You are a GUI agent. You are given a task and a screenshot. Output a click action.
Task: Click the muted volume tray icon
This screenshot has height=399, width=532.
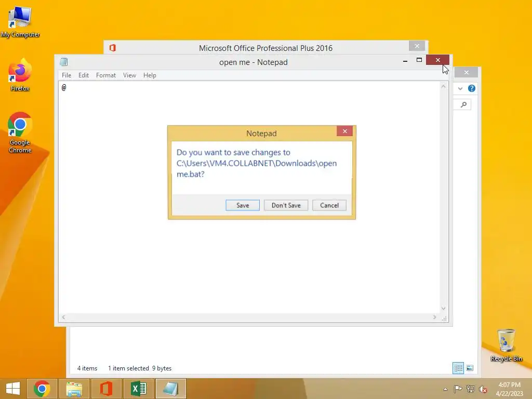pos(483,389)
